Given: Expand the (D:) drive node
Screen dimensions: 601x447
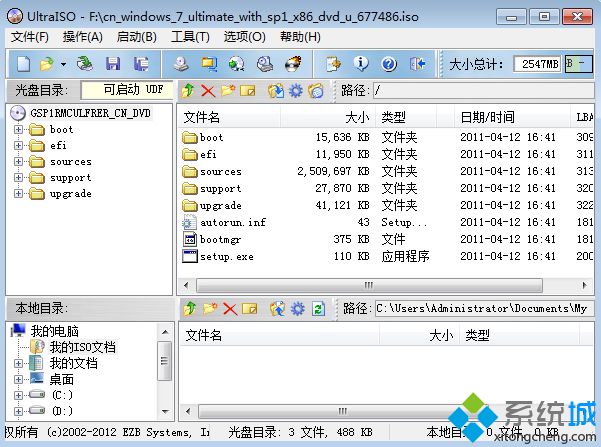Looking at the screenshot, I should [x=18, y=411].
